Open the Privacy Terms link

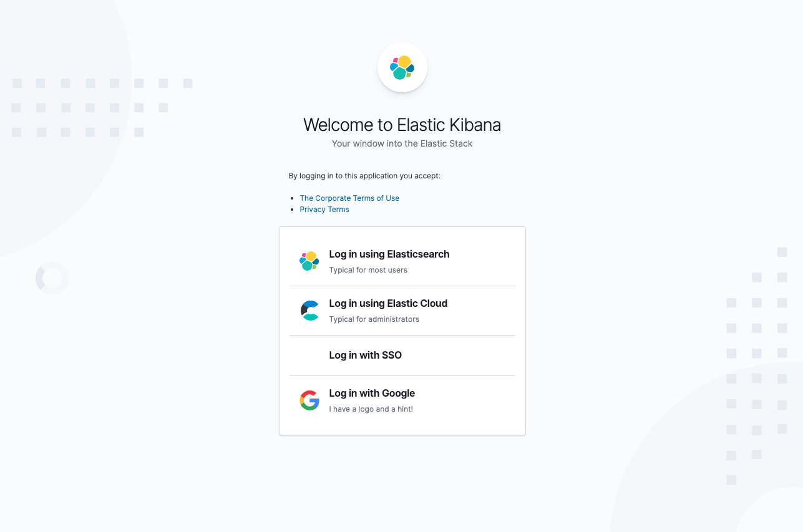(324, 210)
